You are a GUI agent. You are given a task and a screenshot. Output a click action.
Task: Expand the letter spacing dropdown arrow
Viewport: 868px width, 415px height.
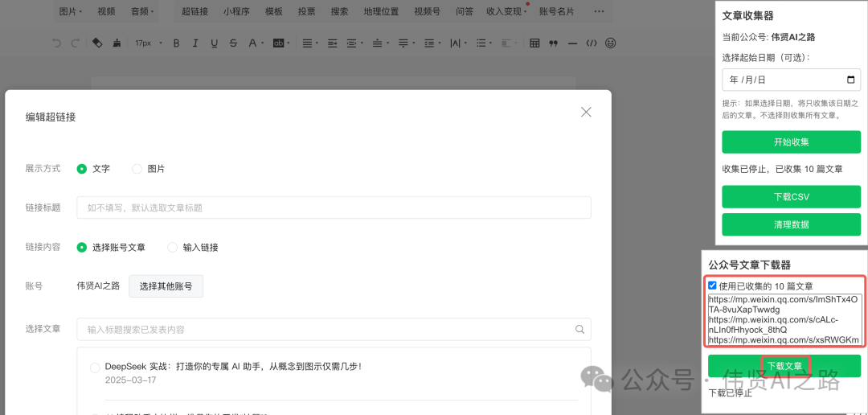(465, 43)
